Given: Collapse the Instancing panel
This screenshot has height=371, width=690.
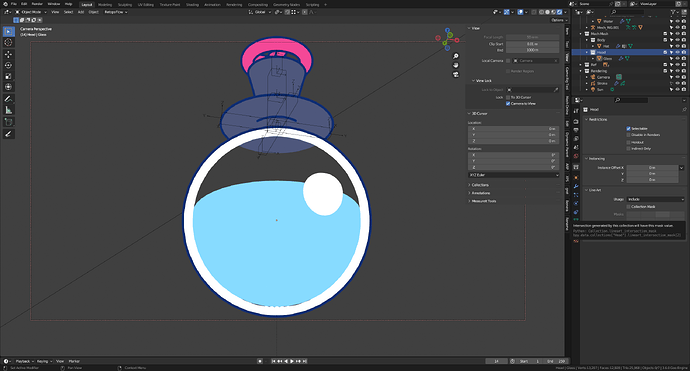Looking at the screenshot, I should pyautogui.click(x=597, y=158).
